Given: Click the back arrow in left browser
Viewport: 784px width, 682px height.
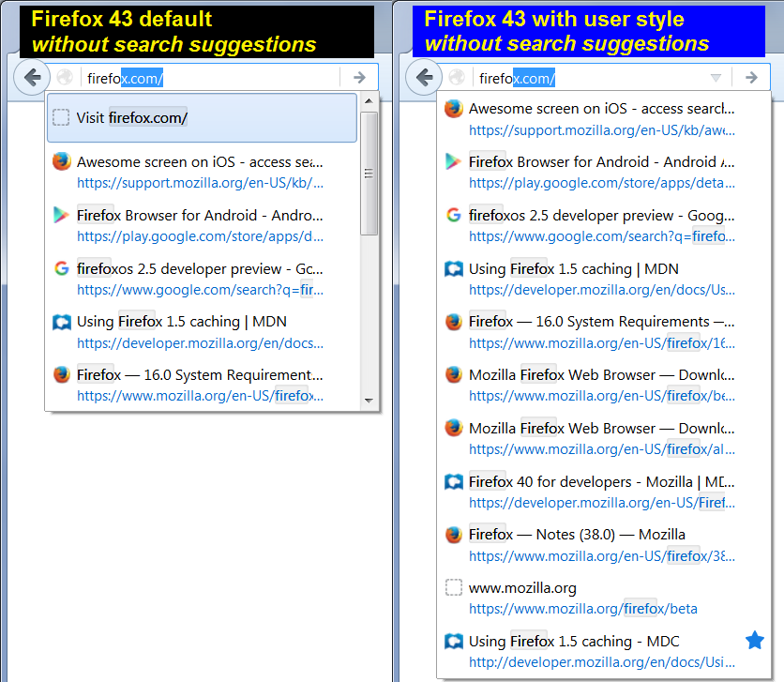Looking at the screenshot, I should pyautogui.click(x=32, y=78).
